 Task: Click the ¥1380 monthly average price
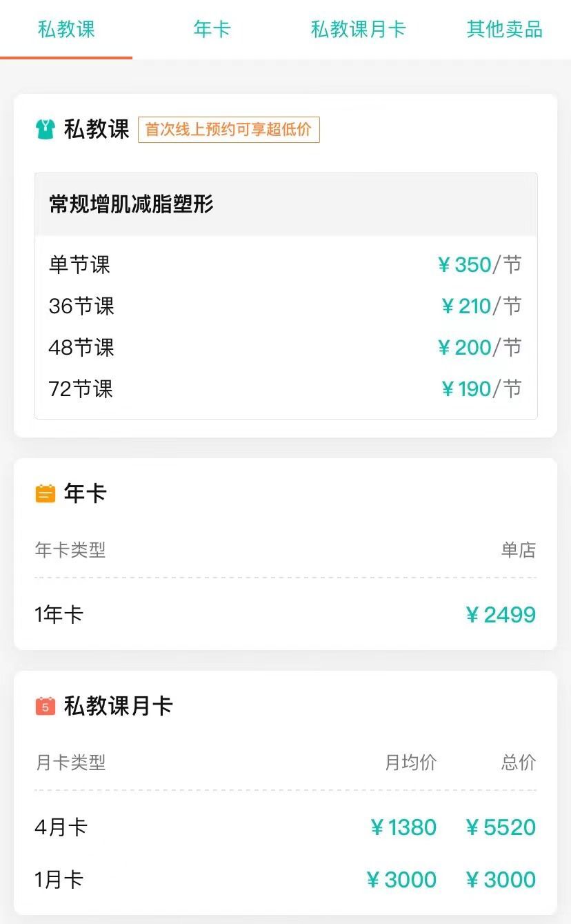pyautogui.click(x=403, y=827)
